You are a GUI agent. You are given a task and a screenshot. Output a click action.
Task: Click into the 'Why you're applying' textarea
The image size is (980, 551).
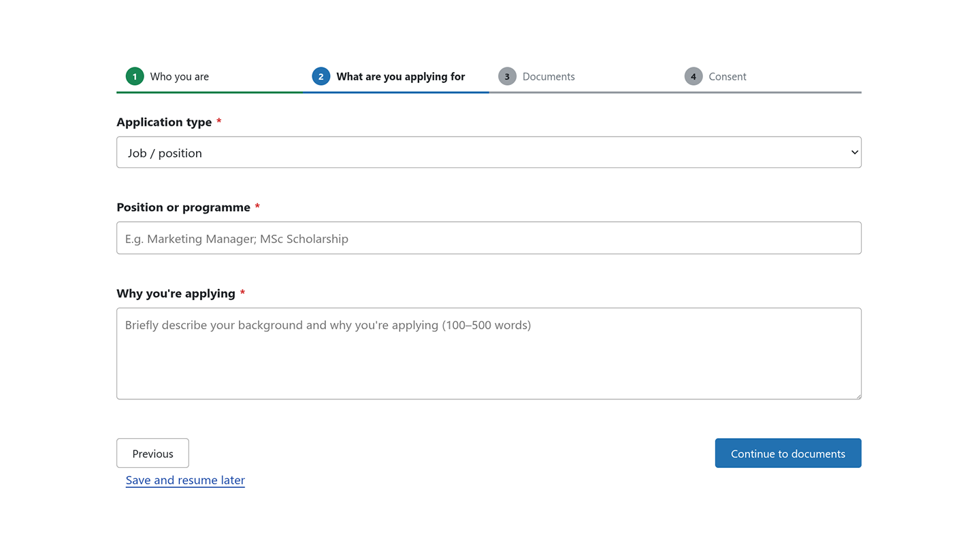pyautogui.click(x=489, y=354)
